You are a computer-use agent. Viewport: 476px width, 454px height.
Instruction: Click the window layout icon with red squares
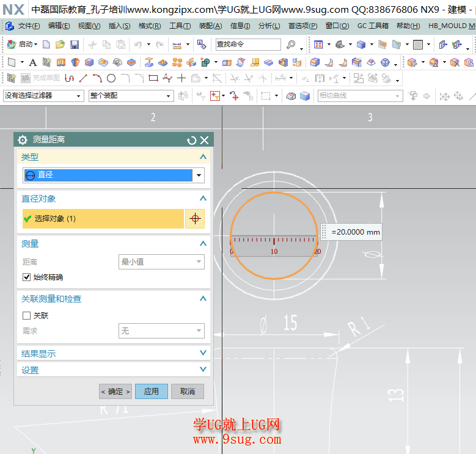pos(318,45)
